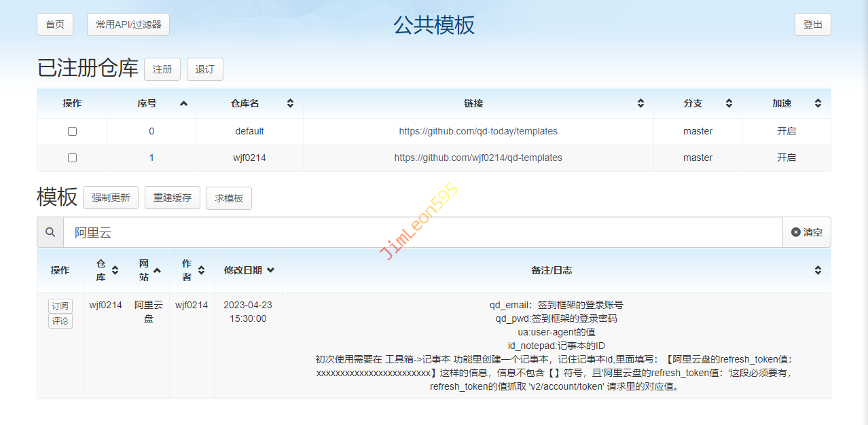The height and width of the screenshot is (425, 868).
Task: Expand 修改日期 sort chevron
Action: 270,270
